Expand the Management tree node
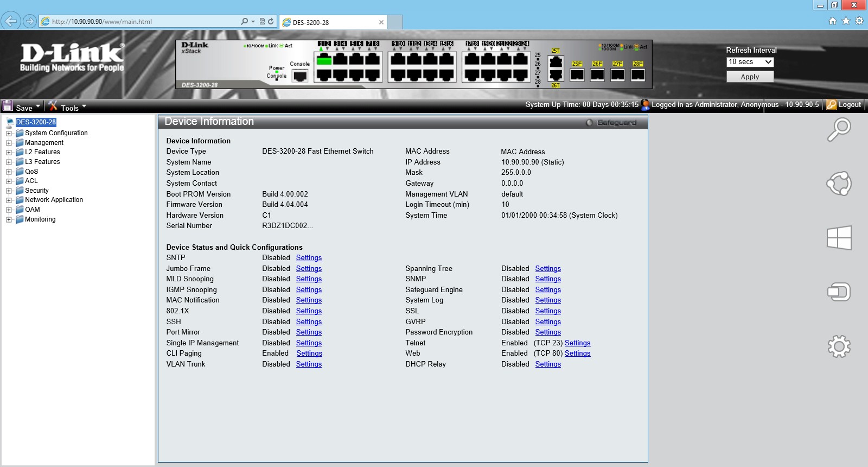This screenshot has width=868, height=467. [9, 143]
